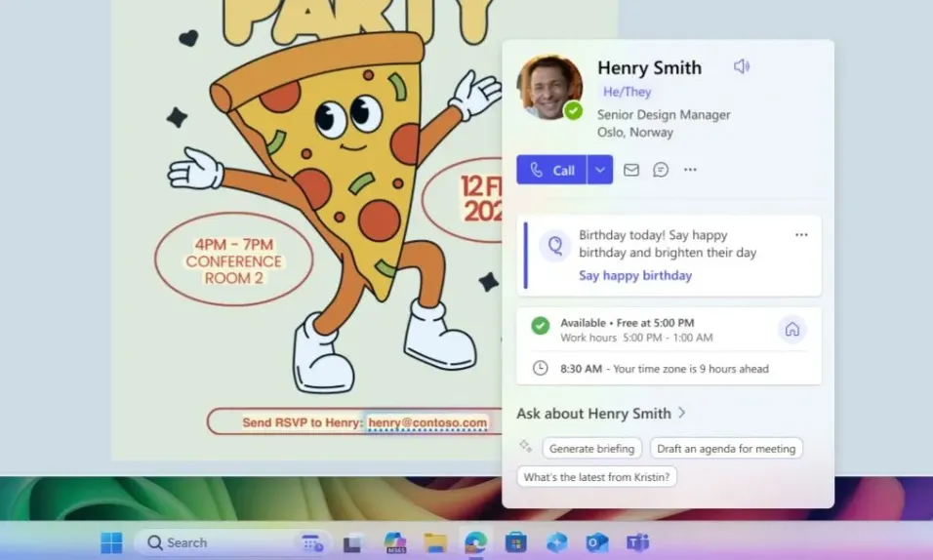The image size is (933, 560).
Task: Open File Explorer from the taskbar
Action: click(435, 542)
